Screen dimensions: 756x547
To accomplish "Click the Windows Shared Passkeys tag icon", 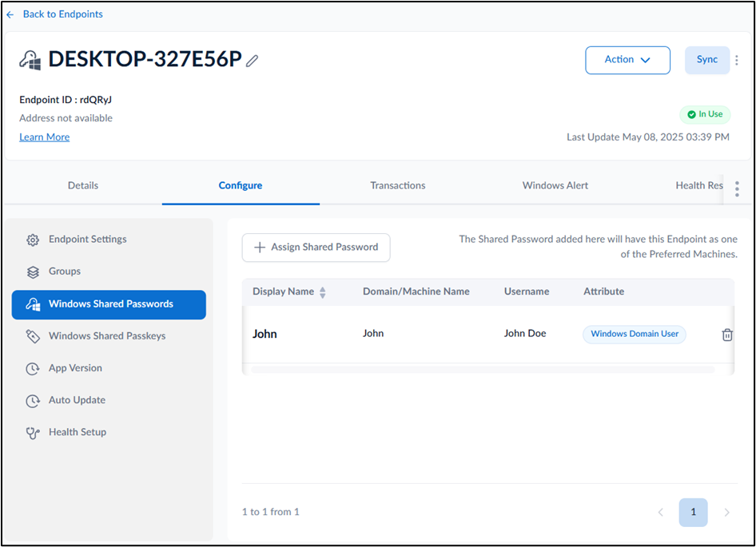I will pos(33,336).
